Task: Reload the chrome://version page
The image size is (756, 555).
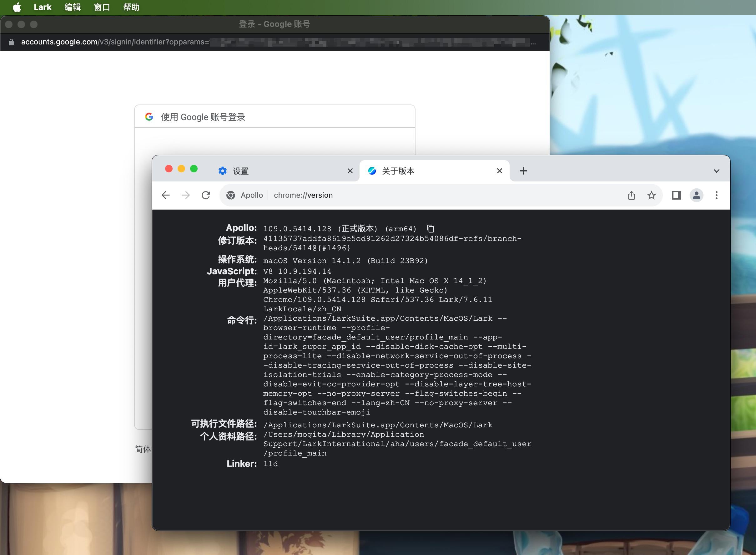Action: click(206, 195)
